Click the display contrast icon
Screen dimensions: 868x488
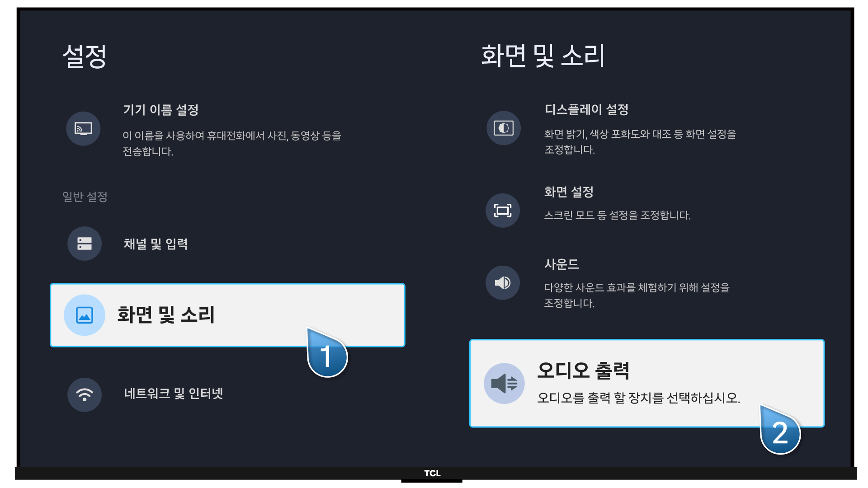[503, 128]
